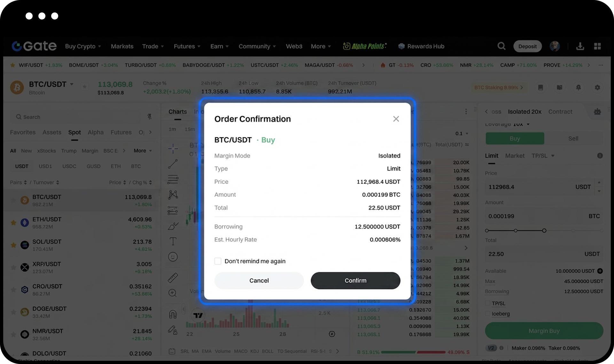Enable the Iceberg checkbox

pos(488,314)
